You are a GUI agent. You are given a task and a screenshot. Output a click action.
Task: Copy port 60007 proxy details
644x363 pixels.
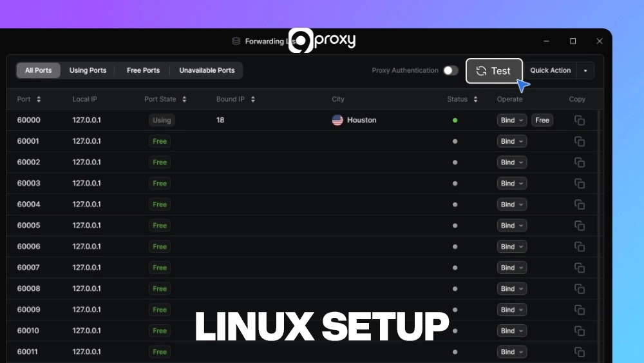tap(580, 268)
